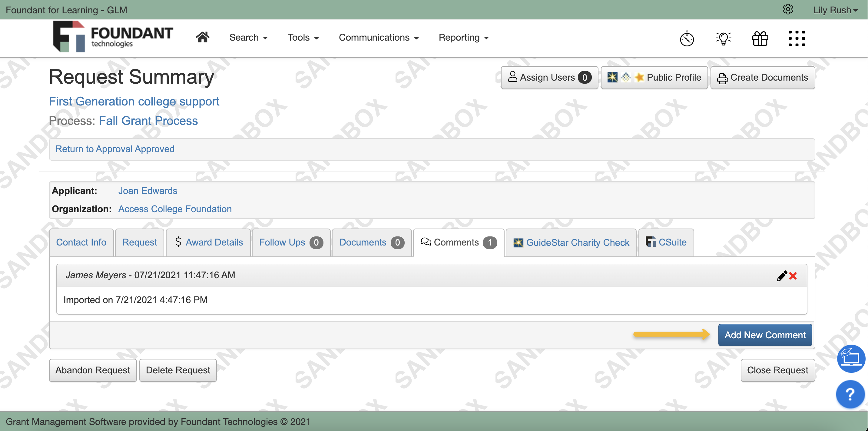
Task: Click the Create Documents button
Action: tap(763, 78)
